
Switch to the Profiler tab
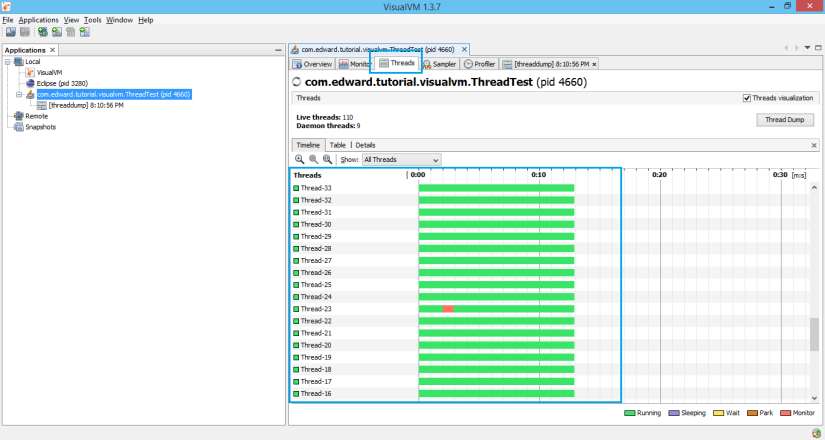tap(479, 64)
